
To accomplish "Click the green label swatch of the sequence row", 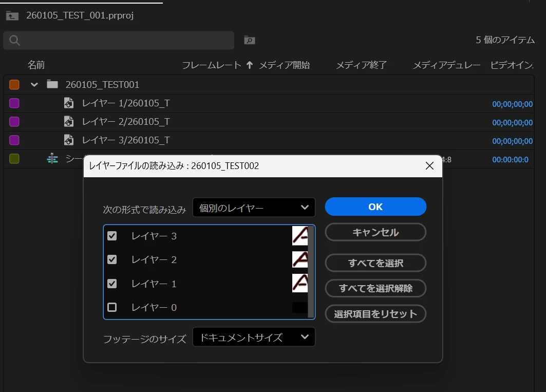I will coord(14,159).
